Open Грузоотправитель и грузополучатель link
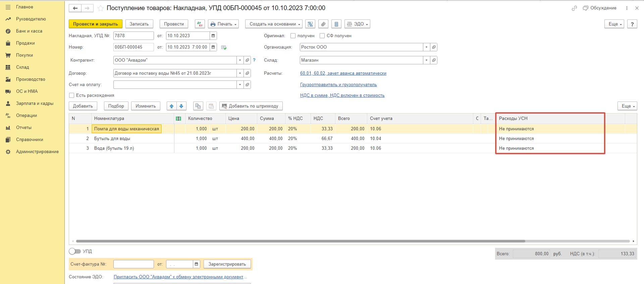 pyautogui.click(x=338, y=85)
